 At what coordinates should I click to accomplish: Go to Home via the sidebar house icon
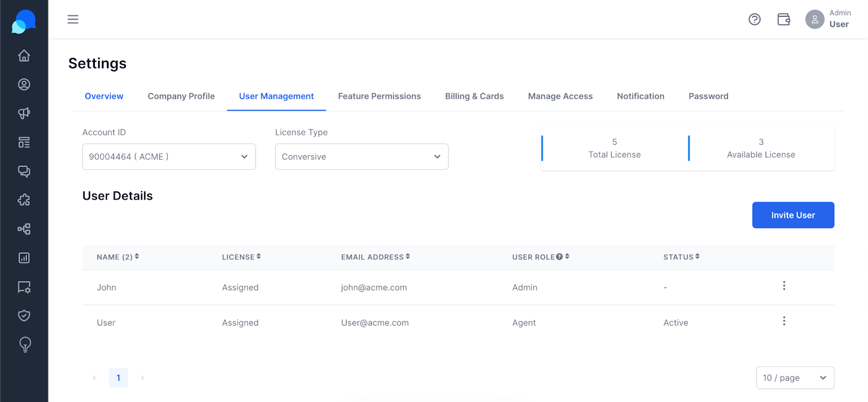pos(24,55)
